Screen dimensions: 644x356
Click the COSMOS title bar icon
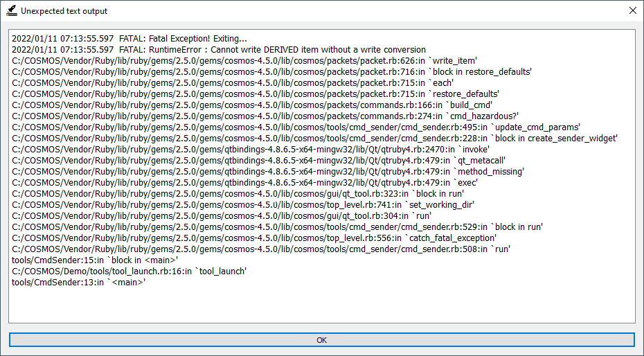(12, 10)
